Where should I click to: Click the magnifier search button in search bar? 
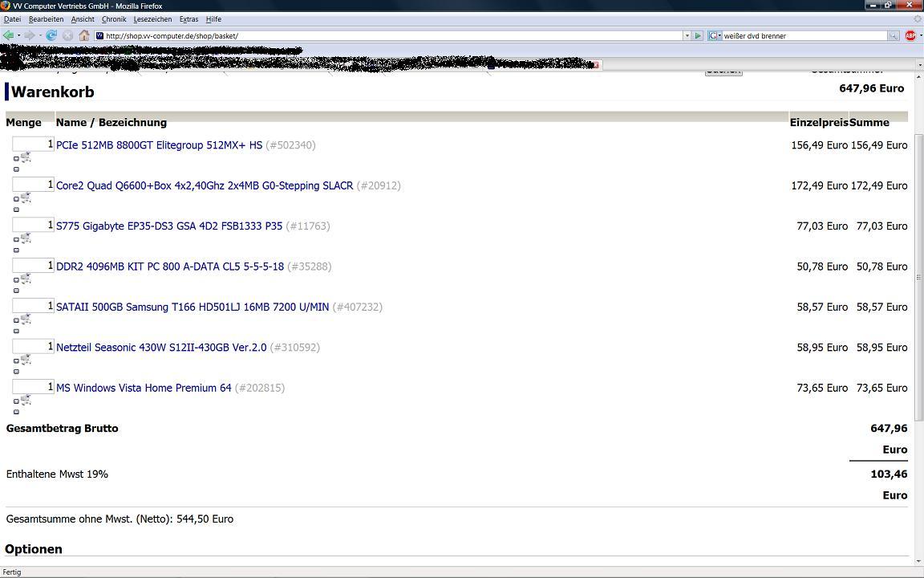[x=894, y=36]
